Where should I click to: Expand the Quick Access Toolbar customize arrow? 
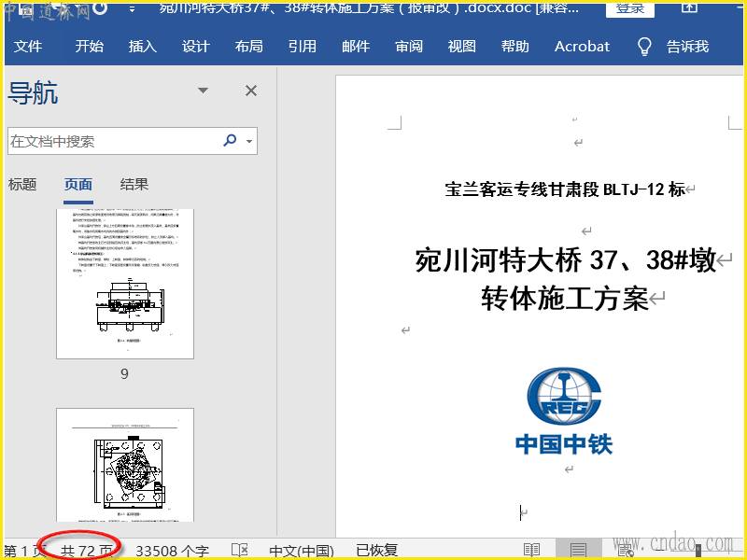click(x=132, y=9)
